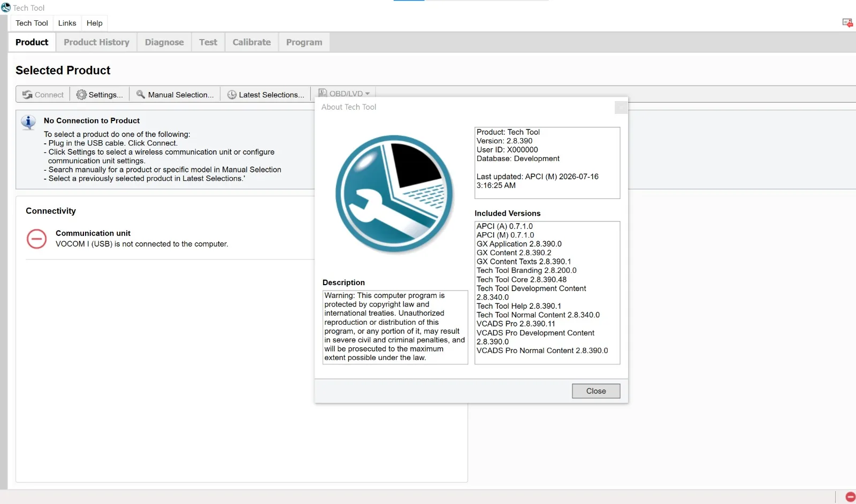856x504 pixels.
Task: Select 'VCADS Pro Normal Content 2.8.390.0' entry
Action: (542, 351)
